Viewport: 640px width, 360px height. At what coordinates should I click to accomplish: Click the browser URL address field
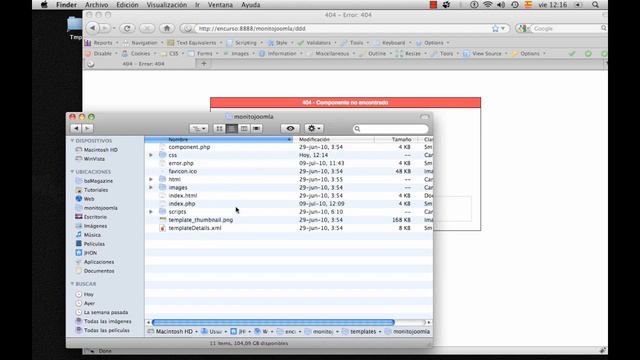343,29
